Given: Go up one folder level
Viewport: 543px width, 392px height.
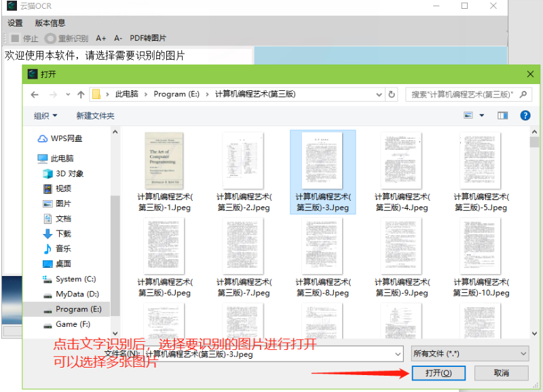Looking at the screenshot, I should click(x=81, y=94).
